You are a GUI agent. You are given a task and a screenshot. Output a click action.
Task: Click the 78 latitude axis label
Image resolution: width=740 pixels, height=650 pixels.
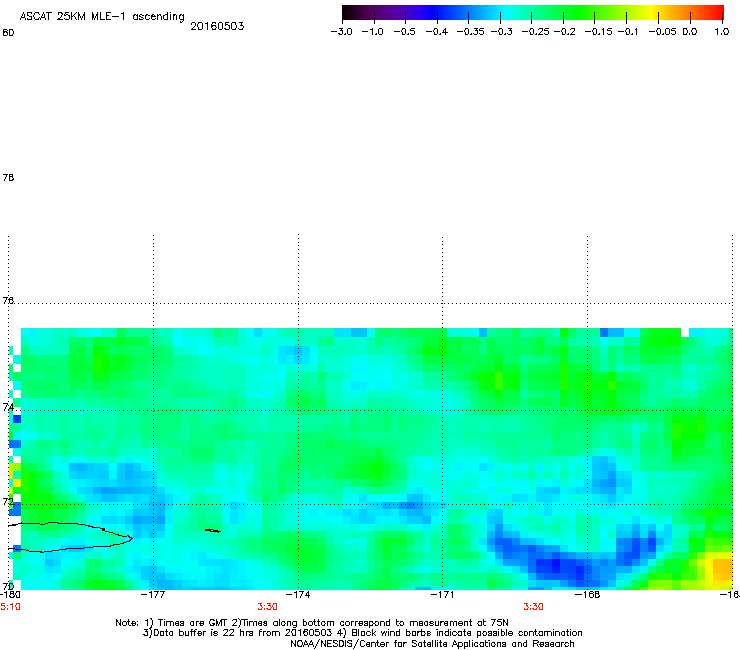(x=8, y=177)
